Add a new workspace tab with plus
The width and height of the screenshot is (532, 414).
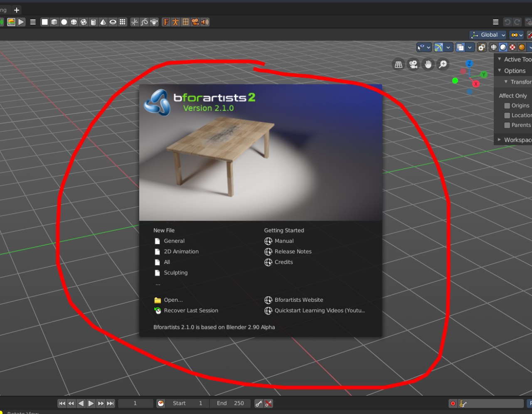pos(17,10)
